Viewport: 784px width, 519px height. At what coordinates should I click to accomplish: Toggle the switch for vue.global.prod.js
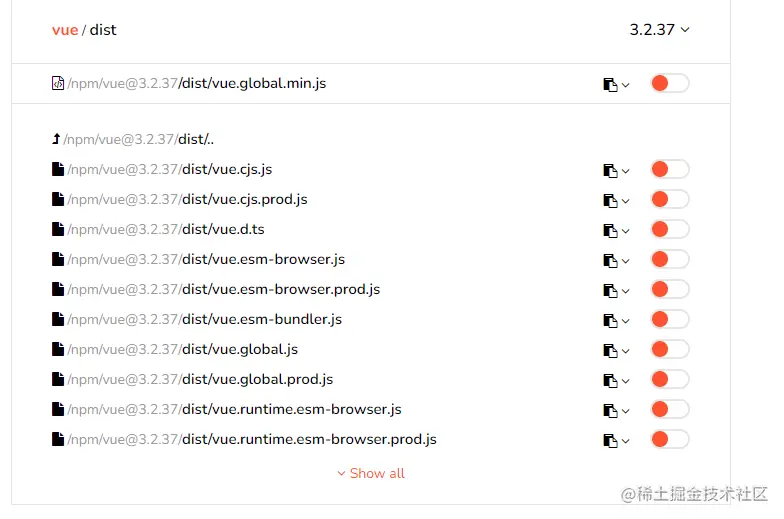click(x=670, y=379)
